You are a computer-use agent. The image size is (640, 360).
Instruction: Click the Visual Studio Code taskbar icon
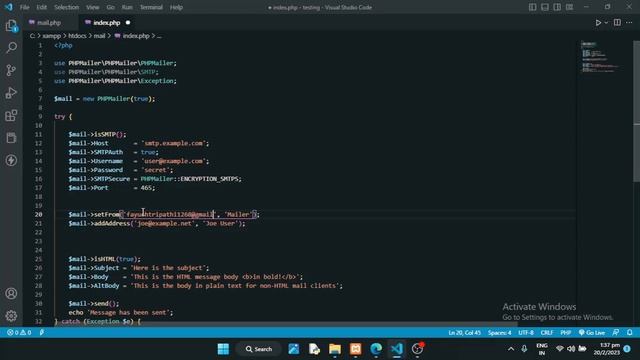(396, 349)
